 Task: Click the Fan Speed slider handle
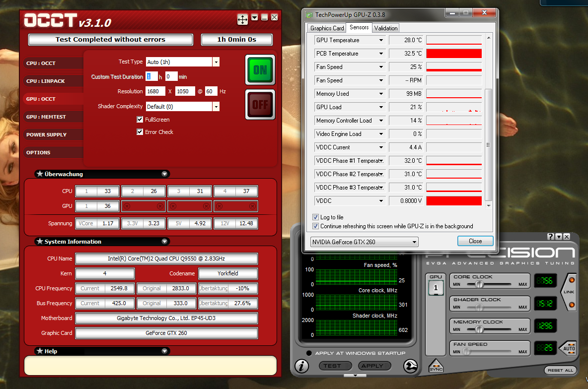466,351
